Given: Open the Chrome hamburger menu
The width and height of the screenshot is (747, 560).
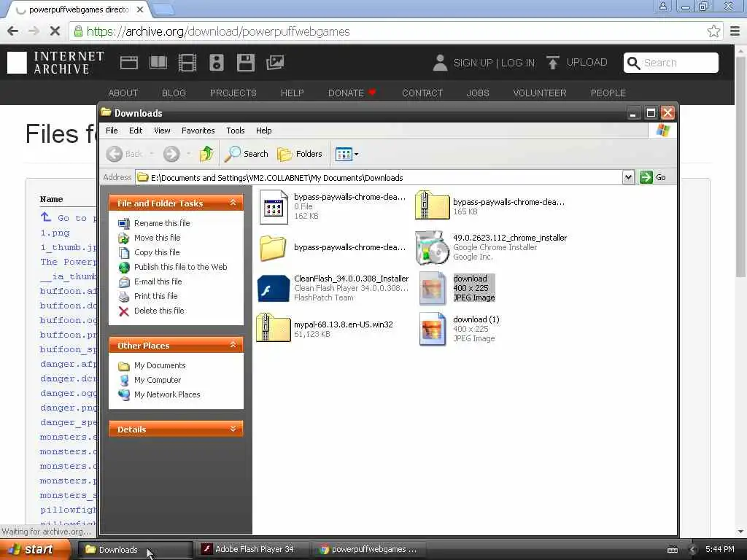Looking at the screenshot, I should point(735,31).
